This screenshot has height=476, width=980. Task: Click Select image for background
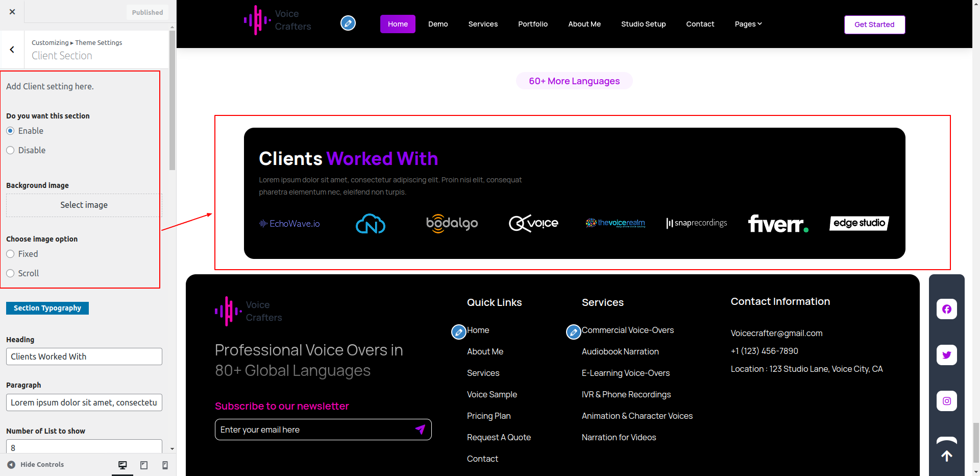click(84, 205)
